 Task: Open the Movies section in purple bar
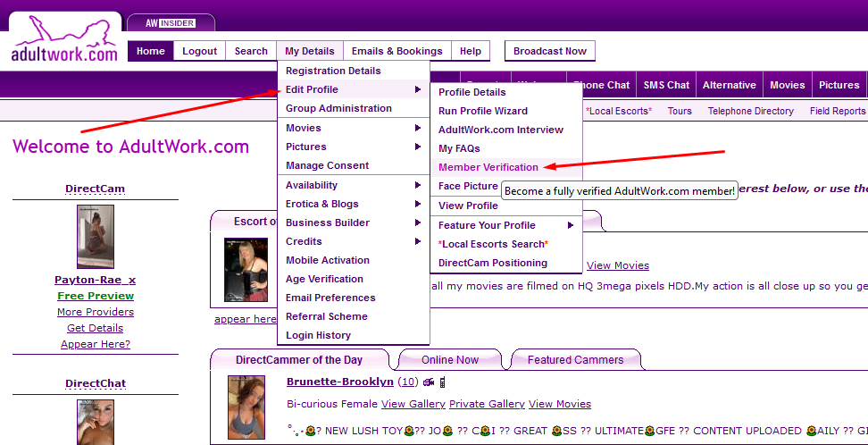click(x=787, y=86)
